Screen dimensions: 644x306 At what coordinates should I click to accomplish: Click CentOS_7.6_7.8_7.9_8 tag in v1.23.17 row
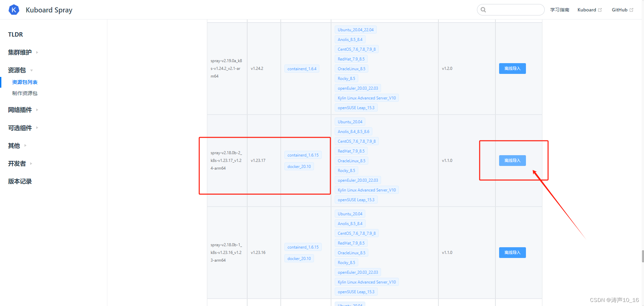[357, 141]
